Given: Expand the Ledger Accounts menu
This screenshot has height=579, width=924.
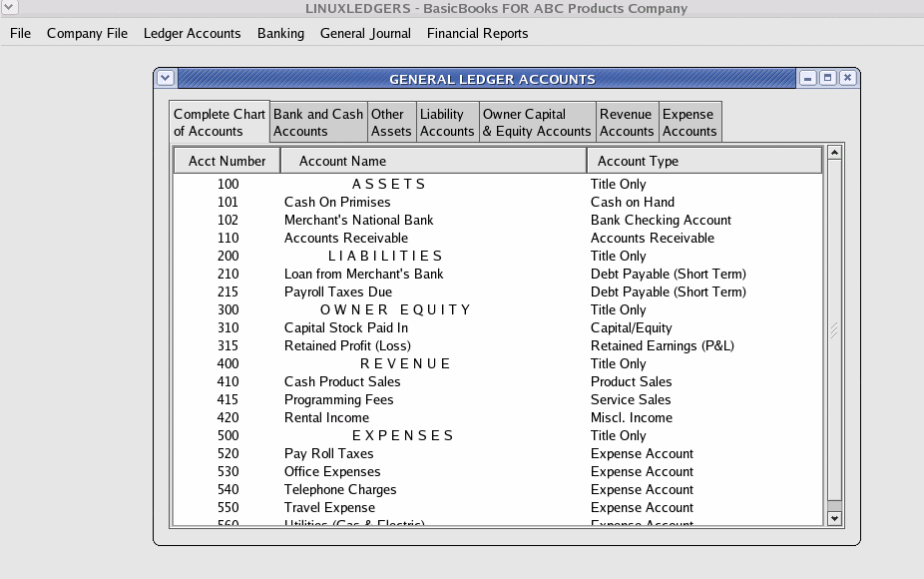Looking at the screenshot, I should click(192, 33).
